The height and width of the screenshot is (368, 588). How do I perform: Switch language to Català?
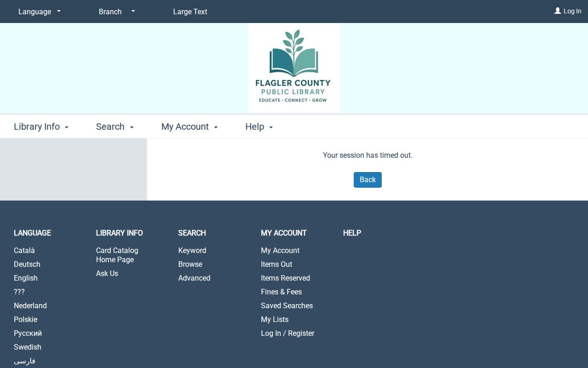pyautogui.click(x=24, y=250)
